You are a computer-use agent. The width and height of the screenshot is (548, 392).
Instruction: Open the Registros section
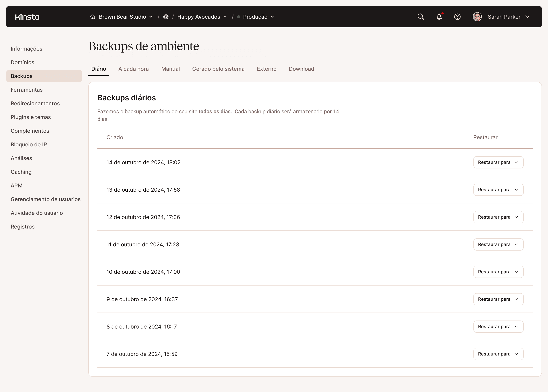22,226
